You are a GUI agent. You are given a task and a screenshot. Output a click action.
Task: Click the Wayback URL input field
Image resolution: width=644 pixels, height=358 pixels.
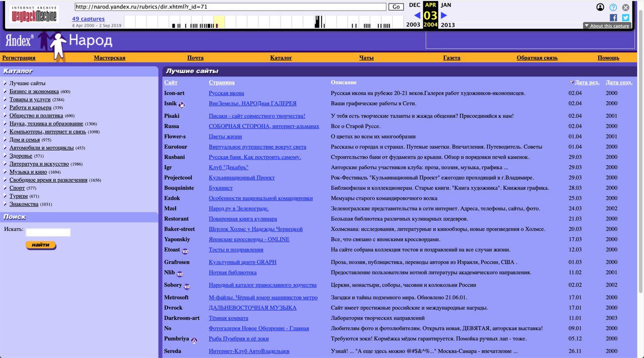(230, 7)
